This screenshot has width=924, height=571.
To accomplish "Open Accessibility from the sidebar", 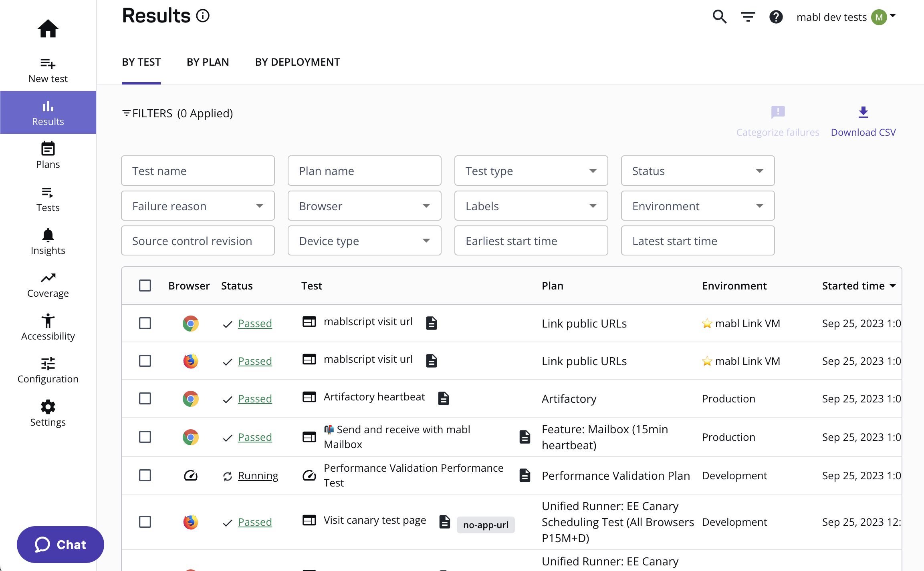I will (48, 327).
